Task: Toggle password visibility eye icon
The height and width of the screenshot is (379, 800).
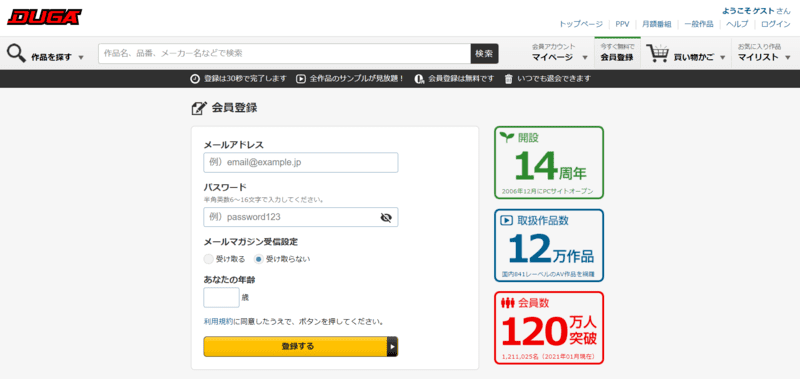Action: pos(386,218)
